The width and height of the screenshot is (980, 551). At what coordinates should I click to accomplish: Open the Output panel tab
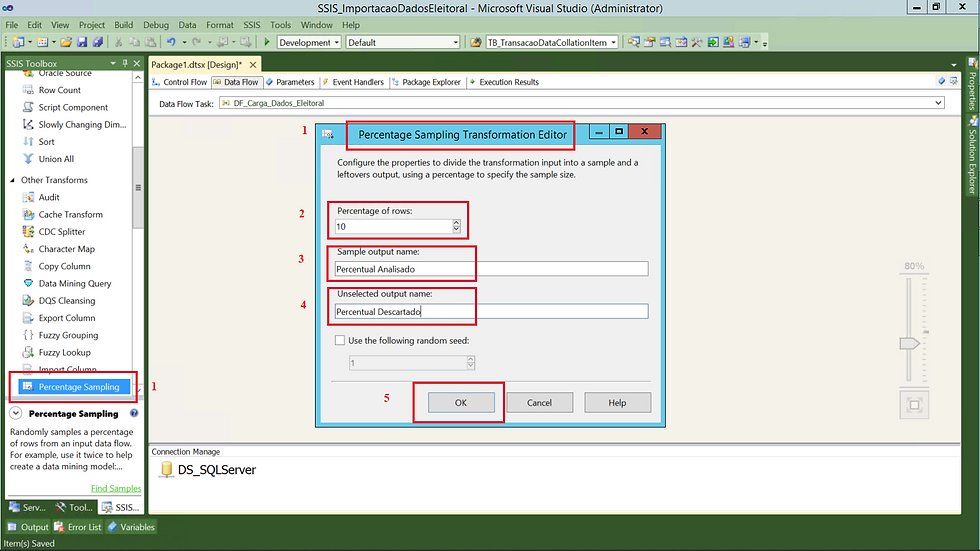point(29,527)
